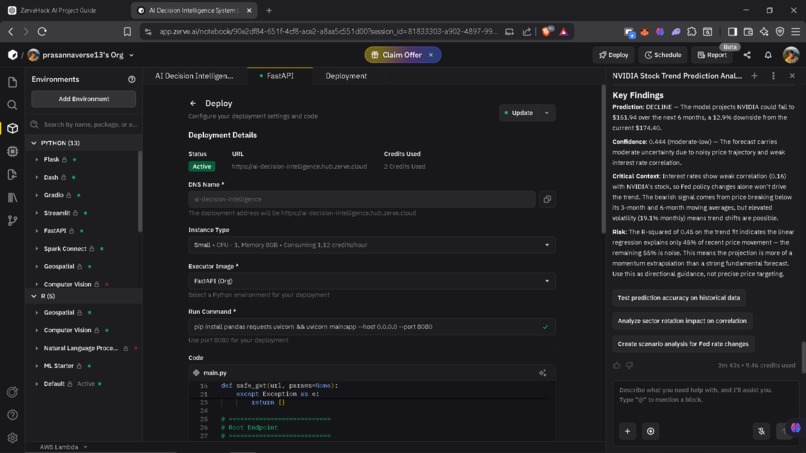Click the browser reload button

[42, 31]
